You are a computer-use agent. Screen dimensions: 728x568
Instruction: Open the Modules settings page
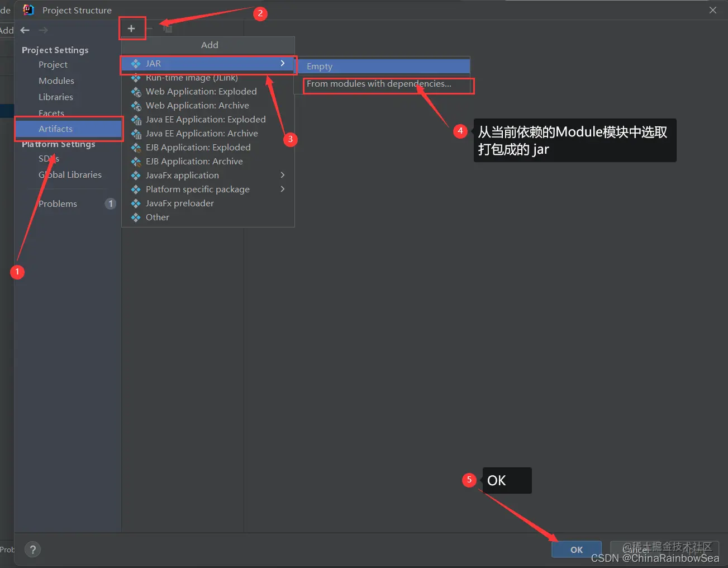coord(56,81)
